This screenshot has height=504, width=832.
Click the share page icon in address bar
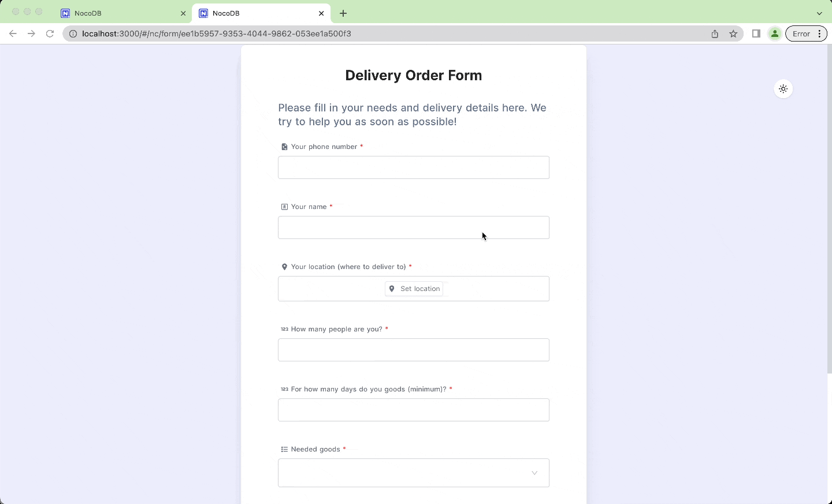tap(715, 33)
